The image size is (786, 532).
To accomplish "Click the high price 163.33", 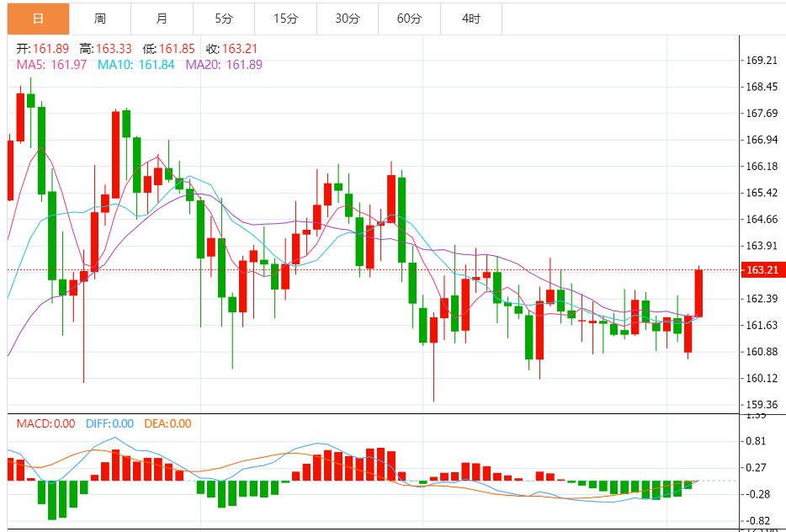I will pos(114,49).
